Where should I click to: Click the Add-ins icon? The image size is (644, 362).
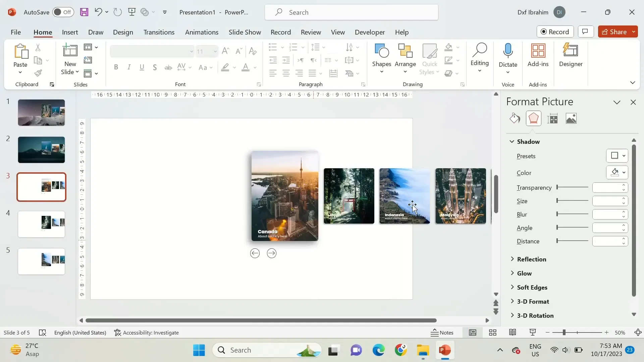tap(538, 51)
